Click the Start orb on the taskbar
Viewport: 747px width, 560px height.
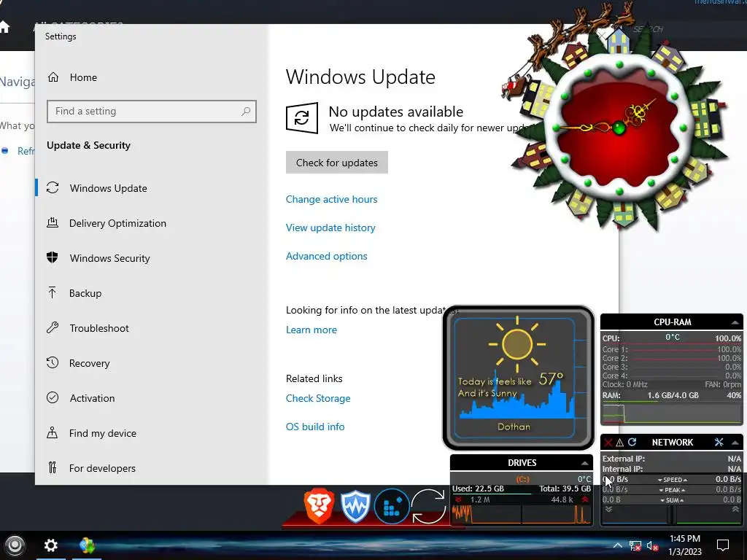pos(15,545)
